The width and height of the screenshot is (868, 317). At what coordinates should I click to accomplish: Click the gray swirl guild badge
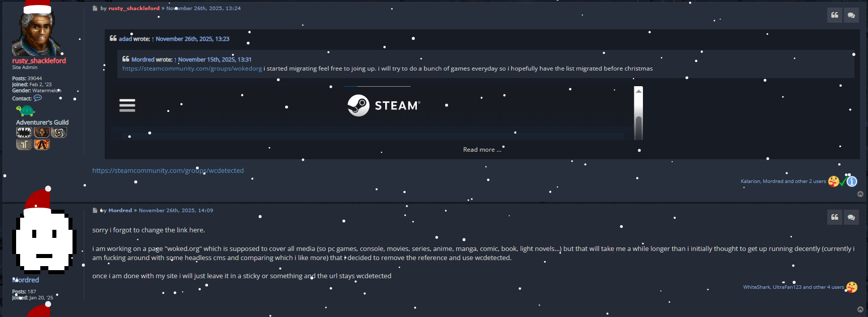59,132
